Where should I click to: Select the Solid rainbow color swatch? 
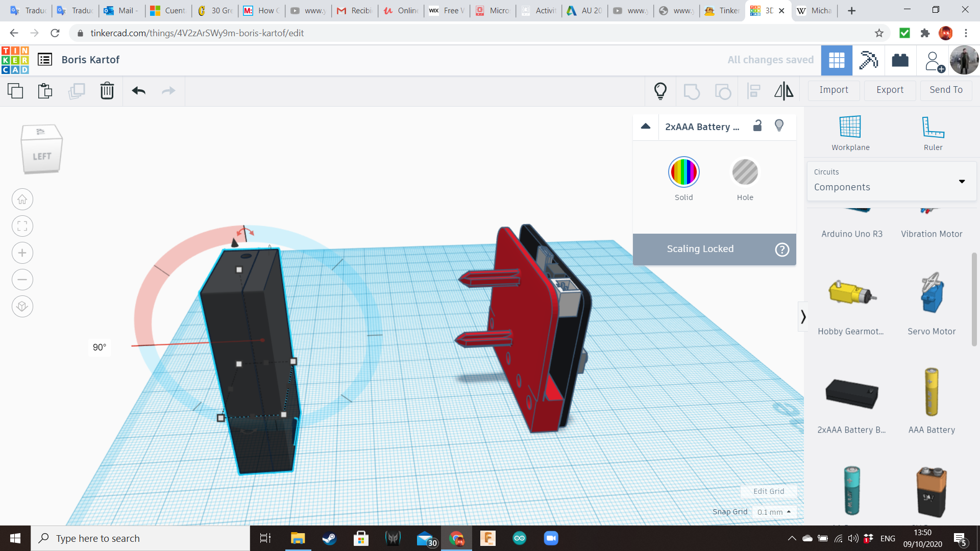[x=683, y=172]
